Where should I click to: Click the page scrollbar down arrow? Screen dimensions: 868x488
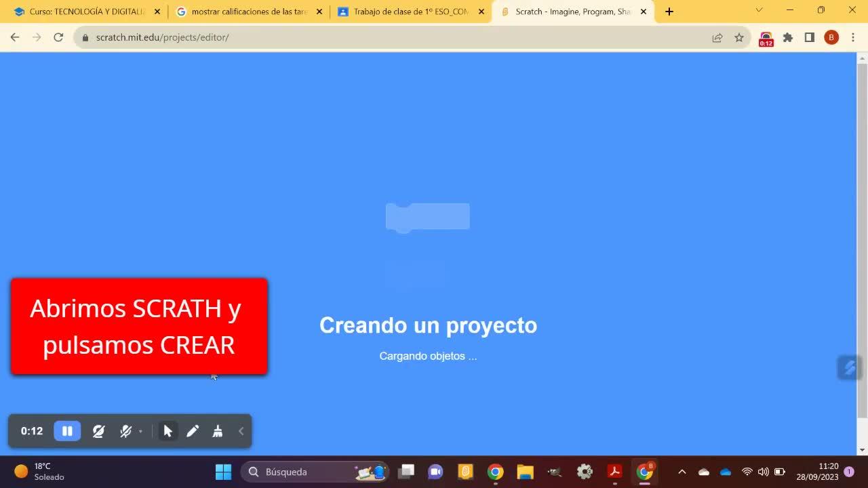863,450
